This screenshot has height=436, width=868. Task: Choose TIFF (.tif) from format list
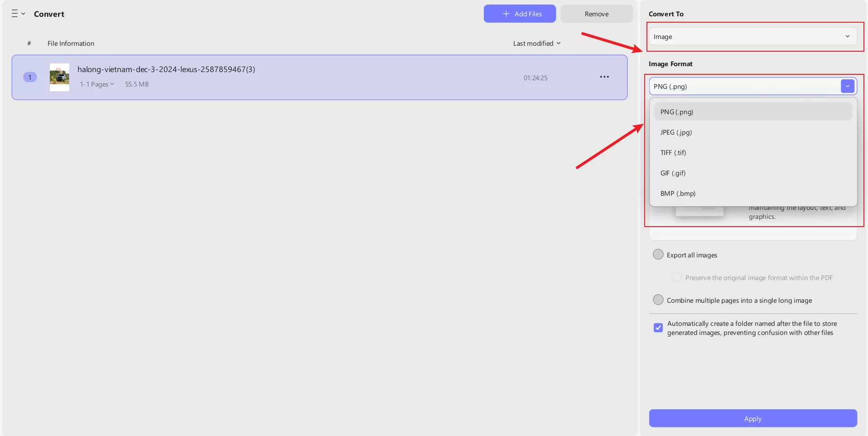(x=673, y=153)
